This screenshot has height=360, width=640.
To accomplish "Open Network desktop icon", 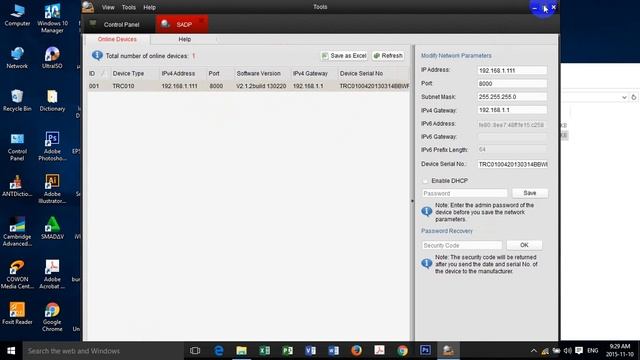I will 17,58.
